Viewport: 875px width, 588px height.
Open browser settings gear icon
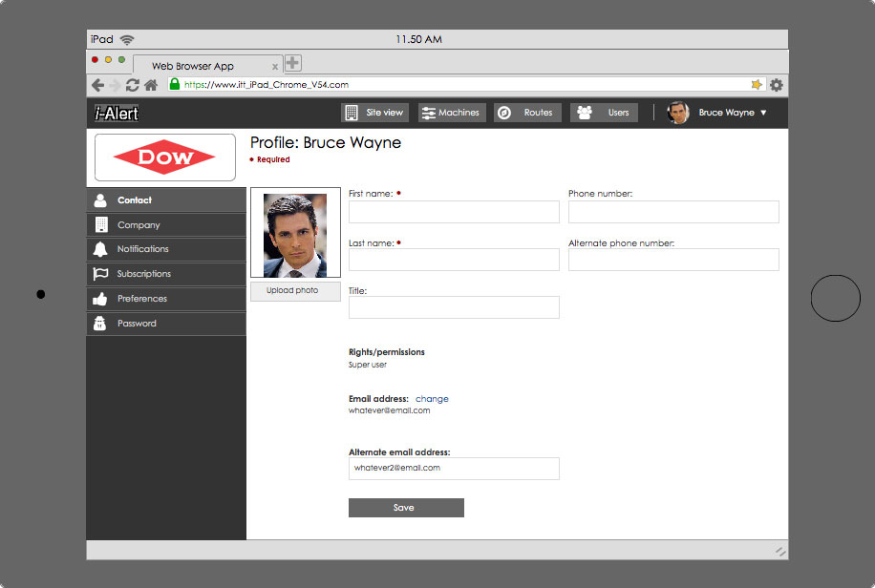777,85
